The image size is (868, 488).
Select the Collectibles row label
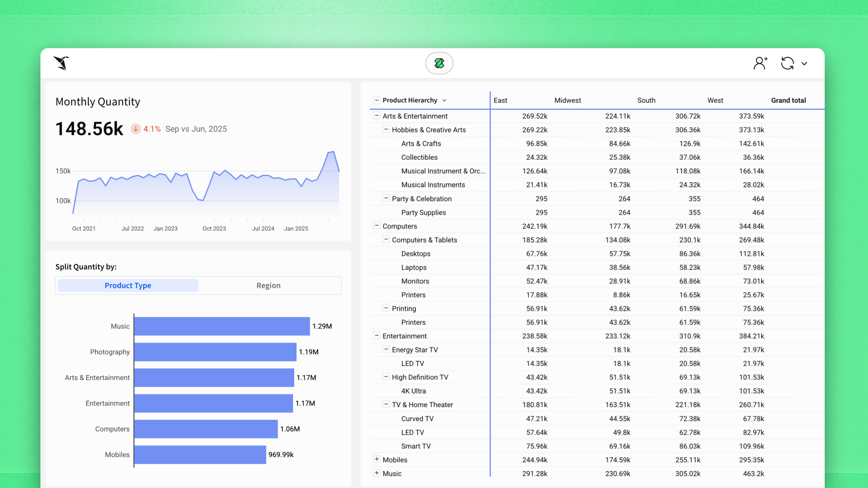click(x=419, y=157)
